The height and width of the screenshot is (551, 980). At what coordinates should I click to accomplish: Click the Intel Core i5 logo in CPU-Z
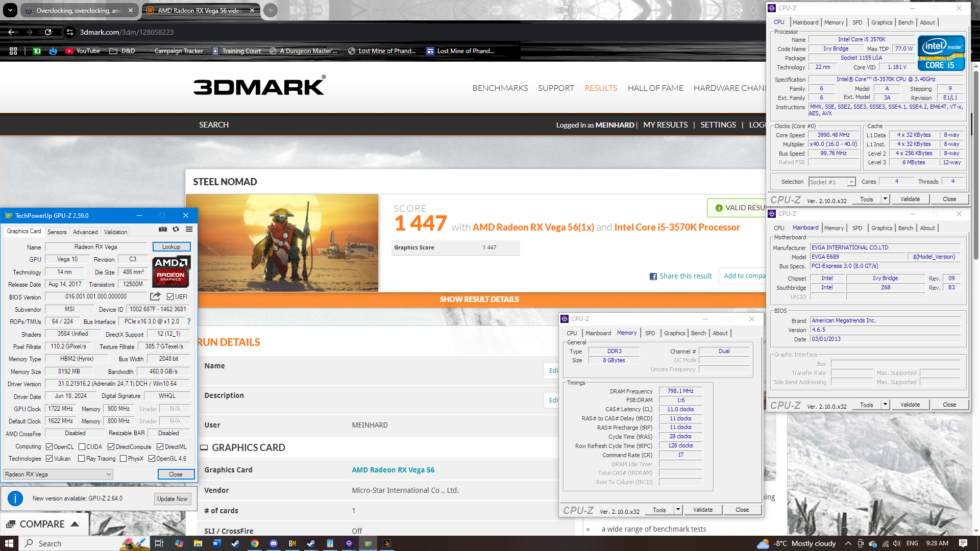pyautogui.click(x=941, y=53)
